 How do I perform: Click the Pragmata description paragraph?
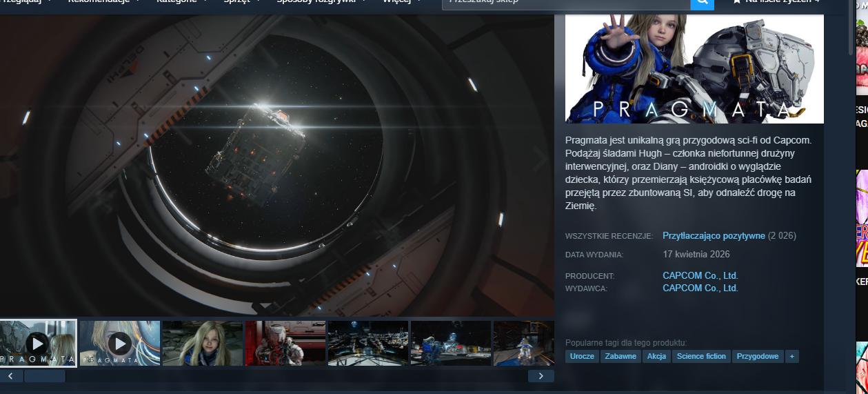click(689, 173)
